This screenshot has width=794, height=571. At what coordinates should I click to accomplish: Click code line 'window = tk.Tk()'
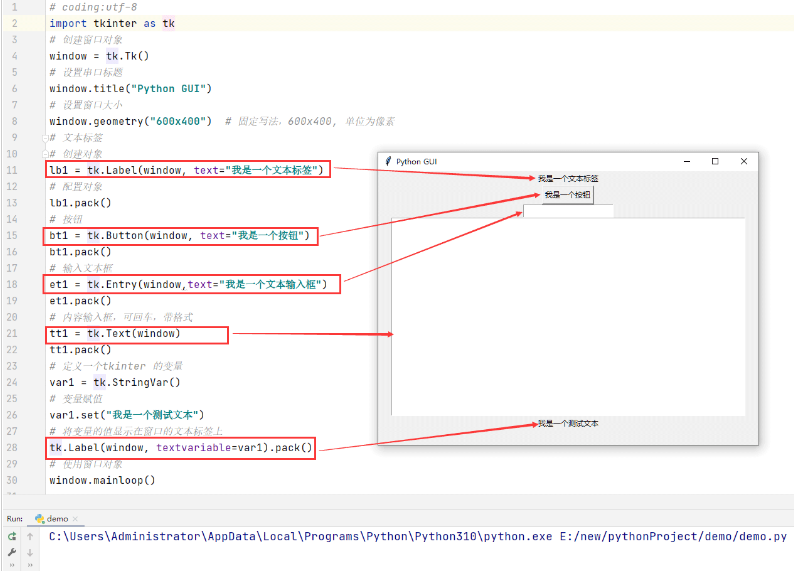pyautogui.click(x=99, y=56)
